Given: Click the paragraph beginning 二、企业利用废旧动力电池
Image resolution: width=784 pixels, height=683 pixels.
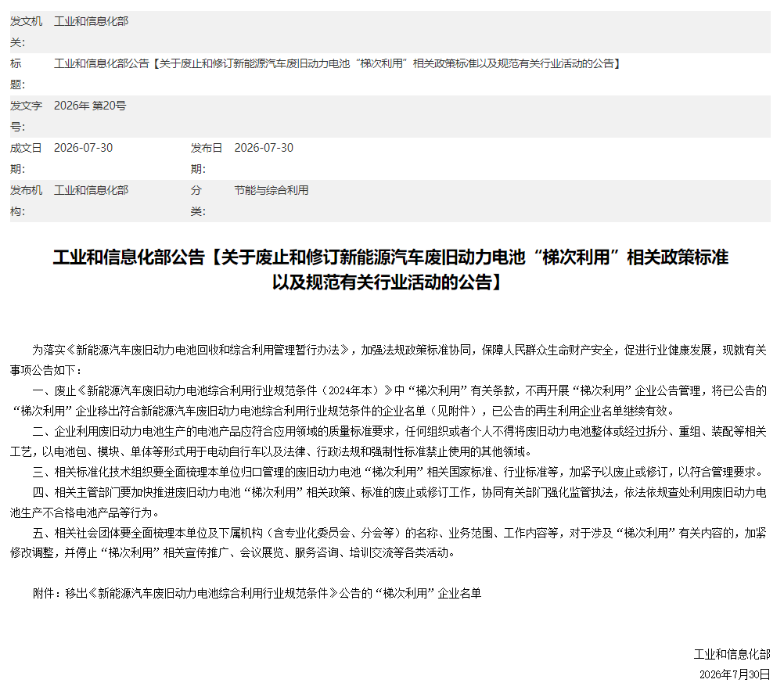Looking at the screenshot, I should pyautogui.click(x=389, y=441).
